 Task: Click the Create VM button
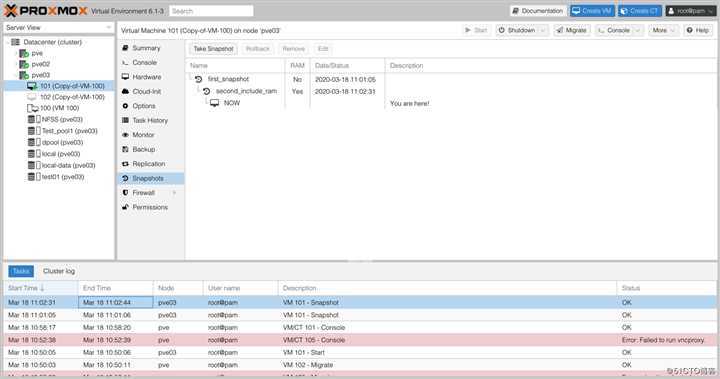tap(592, 11)
